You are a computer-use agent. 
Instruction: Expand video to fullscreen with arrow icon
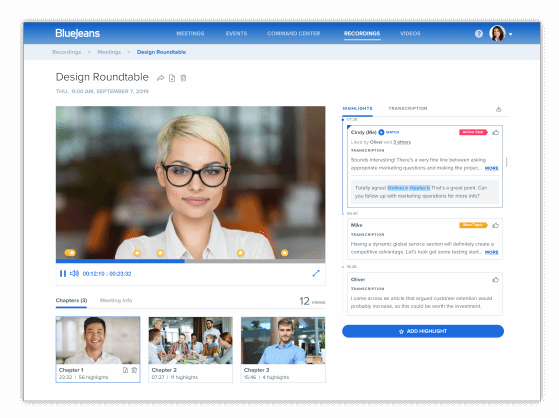[x=316, y=273]
